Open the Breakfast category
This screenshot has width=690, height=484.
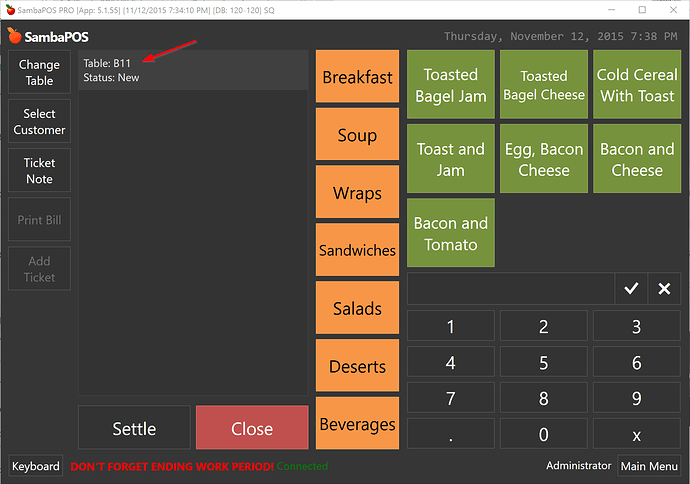pyautogui.click(x=357, y=77)
